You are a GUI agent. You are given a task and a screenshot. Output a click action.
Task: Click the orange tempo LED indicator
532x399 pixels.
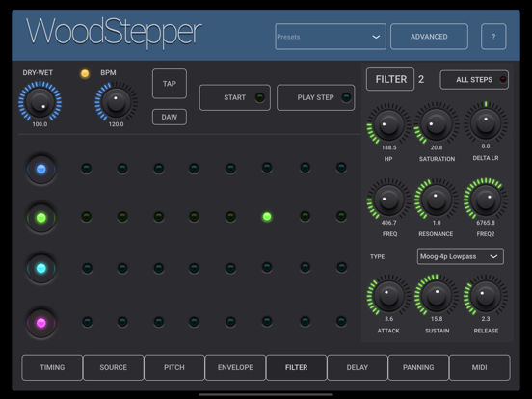tap(85, 73)
